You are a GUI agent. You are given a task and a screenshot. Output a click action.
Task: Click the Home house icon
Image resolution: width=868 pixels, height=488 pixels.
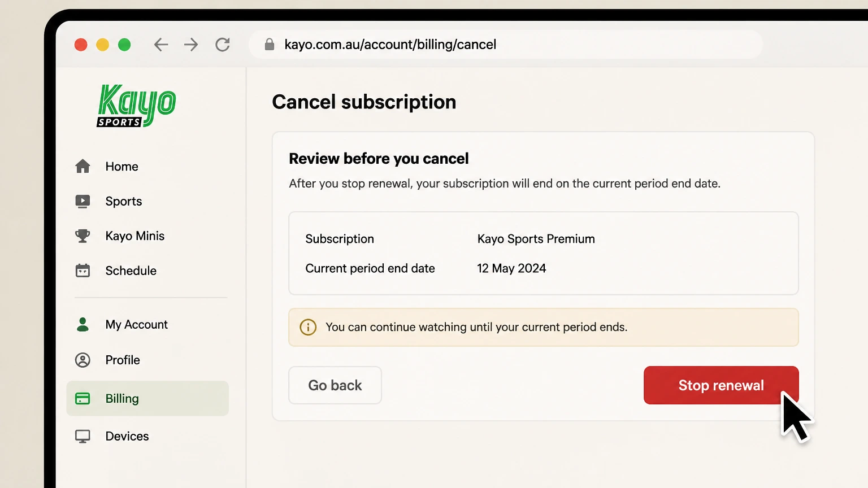[83, 166]
